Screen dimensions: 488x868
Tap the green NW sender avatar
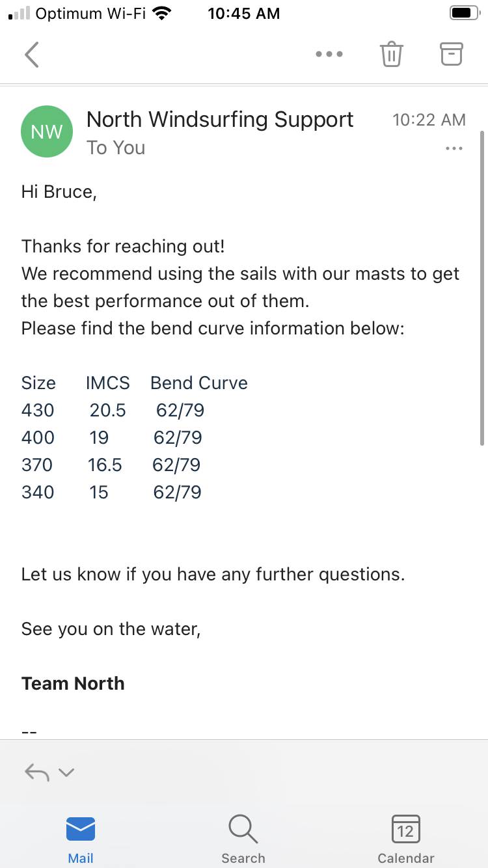tap(47, 131)
